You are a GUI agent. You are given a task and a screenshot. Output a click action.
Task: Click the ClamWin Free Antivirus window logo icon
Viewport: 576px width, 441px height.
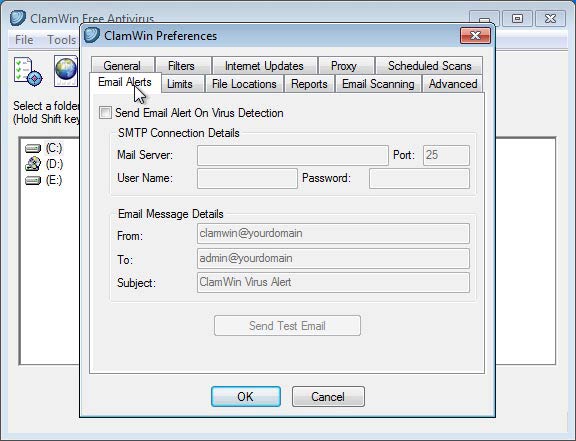point(18,18)
